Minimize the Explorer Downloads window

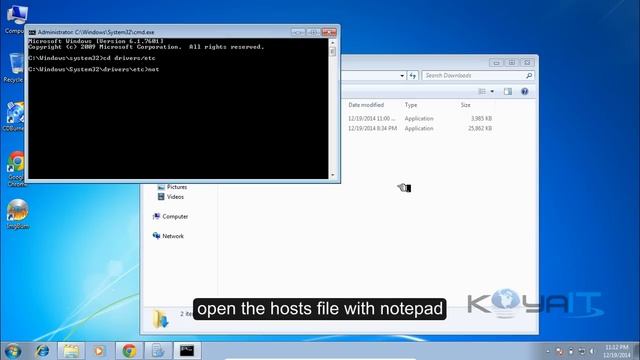coord(496,62)
